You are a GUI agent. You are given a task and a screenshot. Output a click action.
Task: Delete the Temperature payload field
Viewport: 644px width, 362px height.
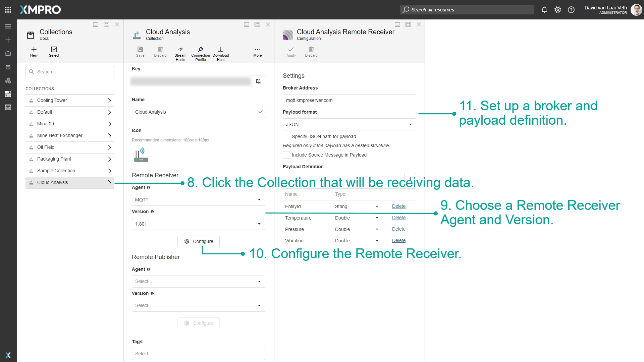(x=398, y=218)
